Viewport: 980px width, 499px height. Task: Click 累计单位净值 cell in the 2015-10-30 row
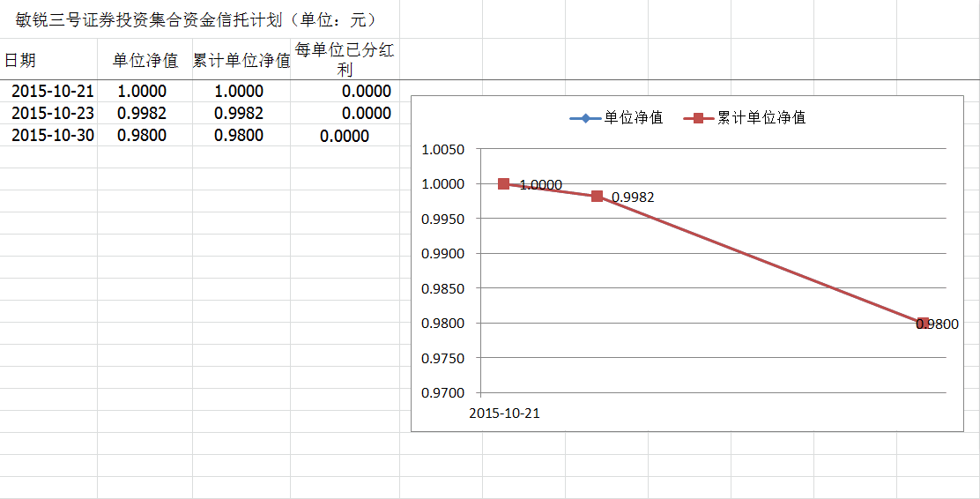239,135
